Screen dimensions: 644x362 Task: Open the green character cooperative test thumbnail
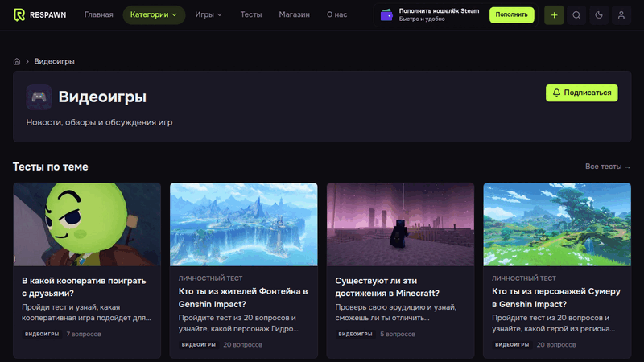[87, 224]
